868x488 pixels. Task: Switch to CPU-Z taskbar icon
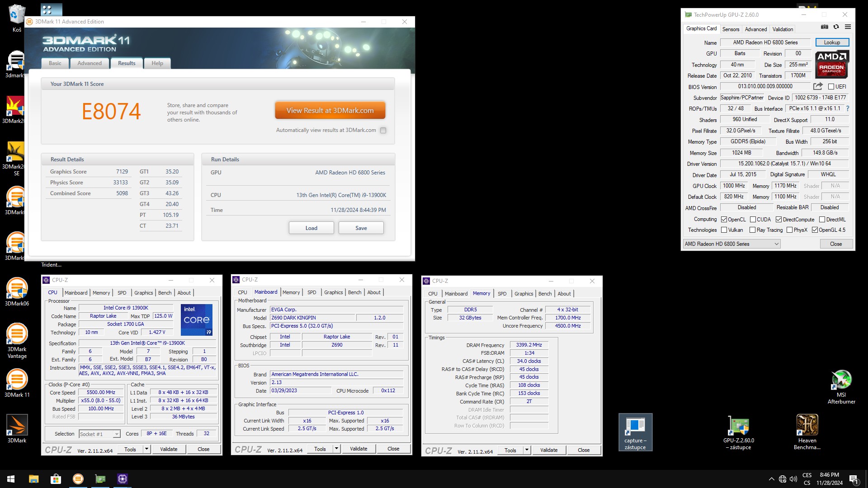click(122, 479)
